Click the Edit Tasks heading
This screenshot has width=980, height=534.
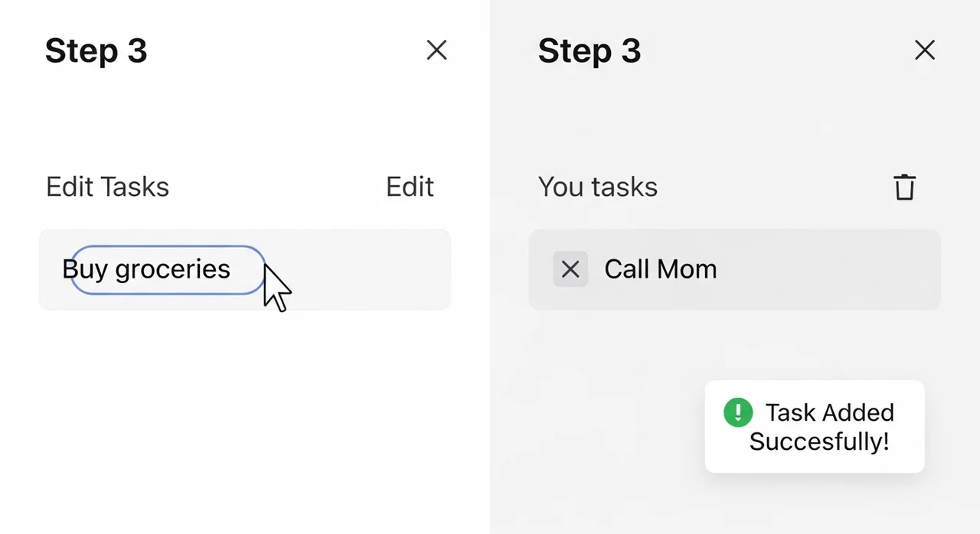pos(107,187)
